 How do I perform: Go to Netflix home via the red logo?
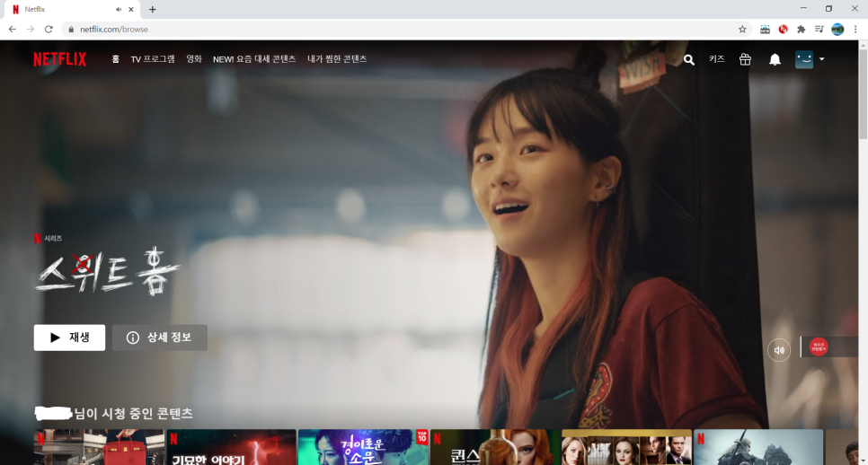coord(60,59)
